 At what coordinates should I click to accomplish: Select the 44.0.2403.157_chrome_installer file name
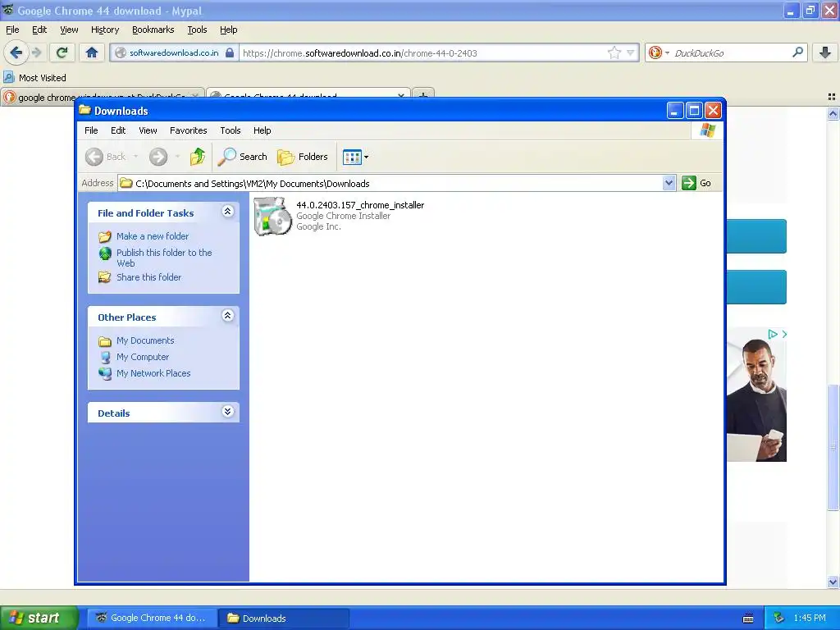tap(360, 204)
